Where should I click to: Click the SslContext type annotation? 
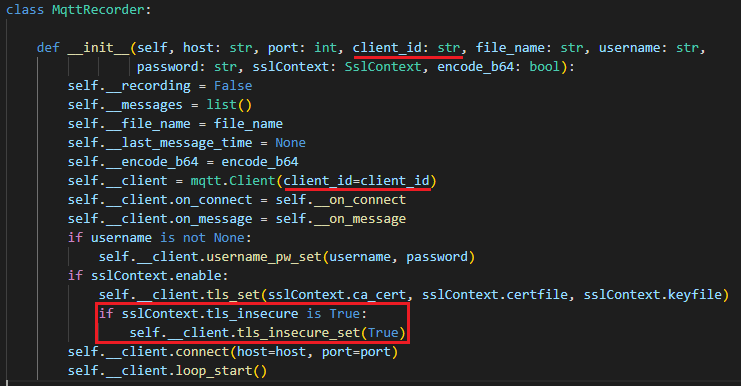(383, 67)
